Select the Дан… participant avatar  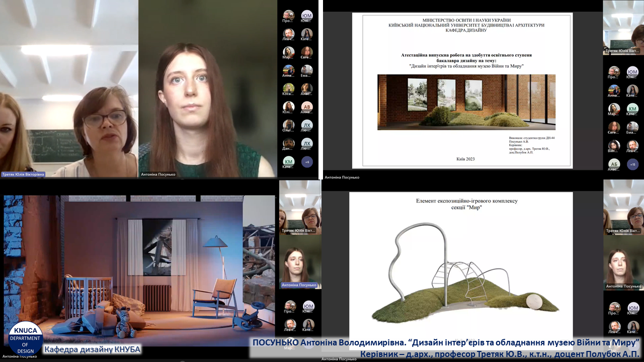coord(288,143)
